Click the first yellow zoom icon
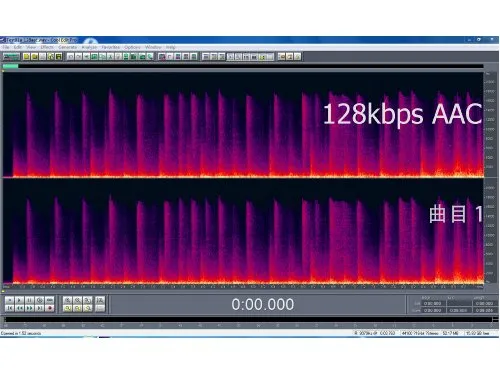 point(67,308)
